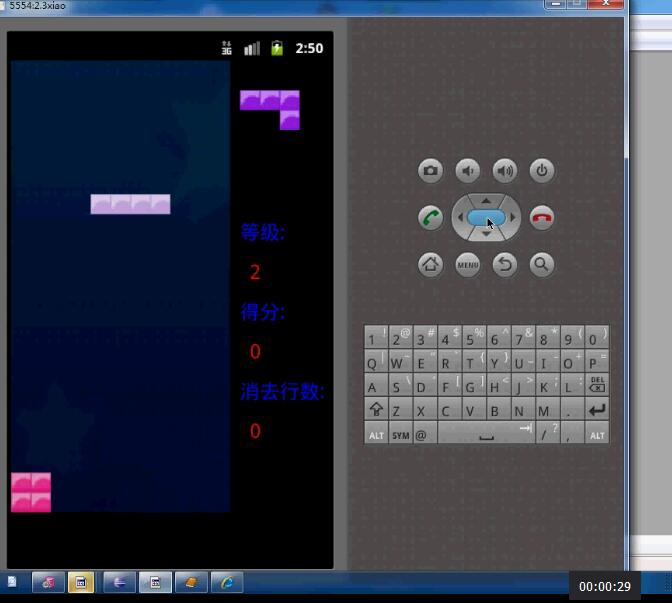This screenshot has height=603, width=672.
Task: Minimize the emulator window
Action: (556, 4)
